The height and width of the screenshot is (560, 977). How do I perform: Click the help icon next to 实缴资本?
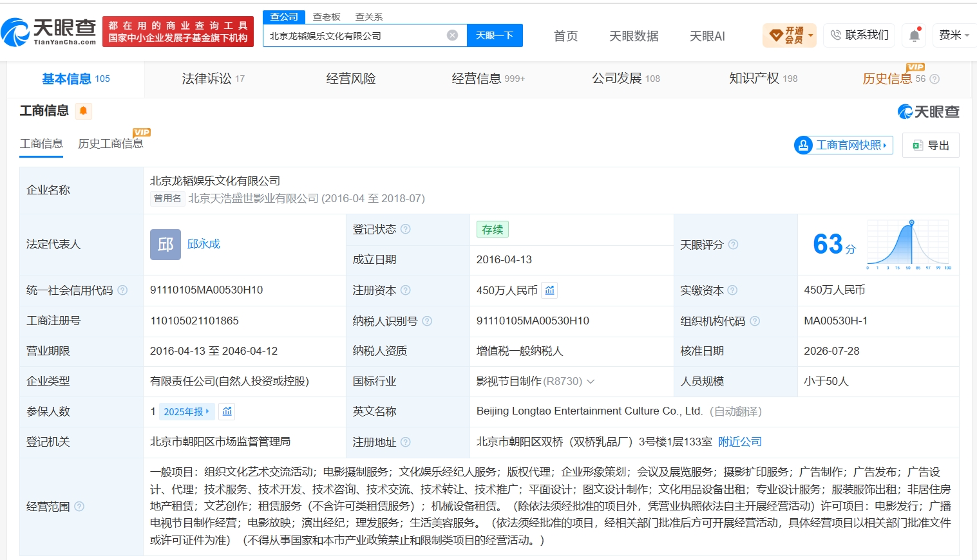click(732, 290)
